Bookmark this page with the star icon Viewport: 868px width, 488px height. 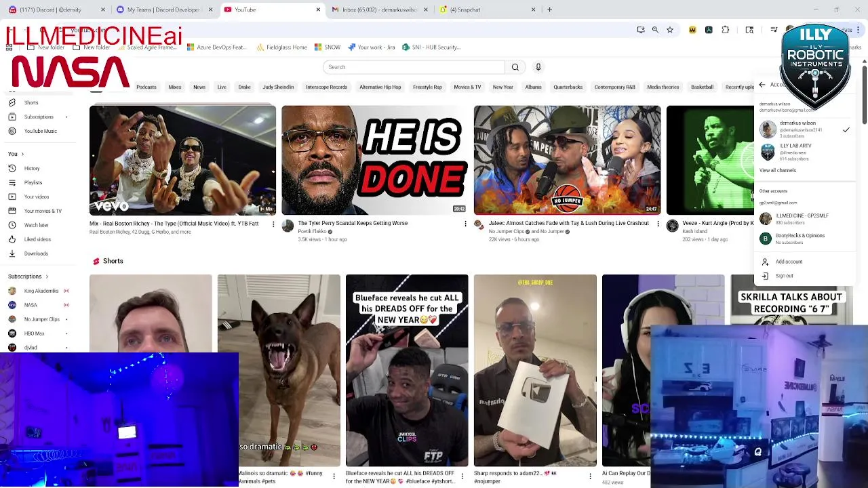coord(670,30)
